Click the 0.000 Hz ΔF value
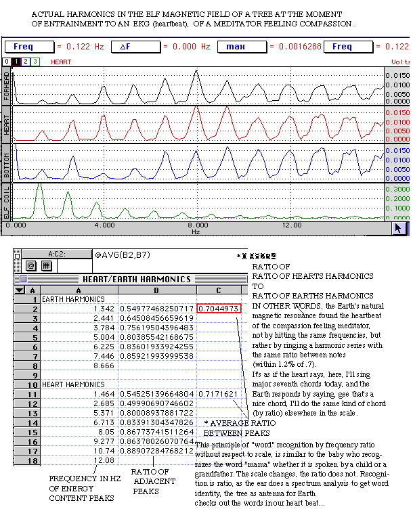This screenshot has height=532, width=413. point(192,47)
